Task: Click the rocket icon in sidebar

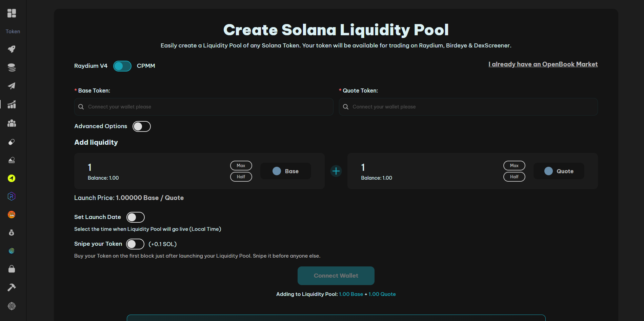Action: pyautogui.click(x=12, y=49)
